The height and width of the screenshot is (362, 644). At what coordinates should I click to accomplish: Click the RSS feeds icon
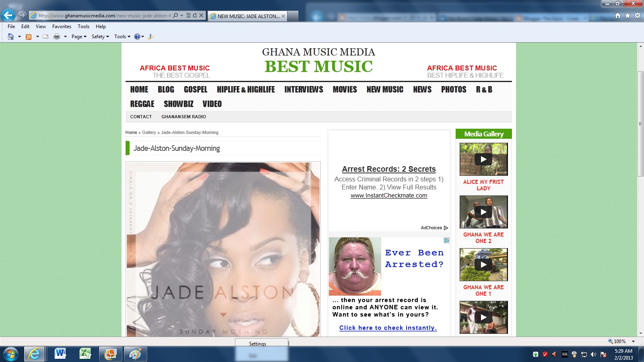[x=29, y=37]
